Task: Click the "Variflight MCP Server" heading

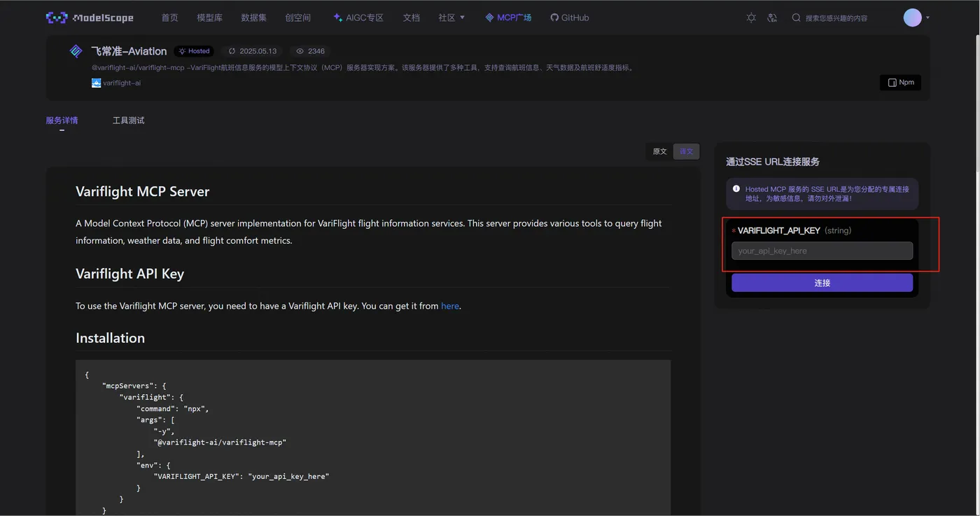Action: pyautogui.click(x=143, y=192)
